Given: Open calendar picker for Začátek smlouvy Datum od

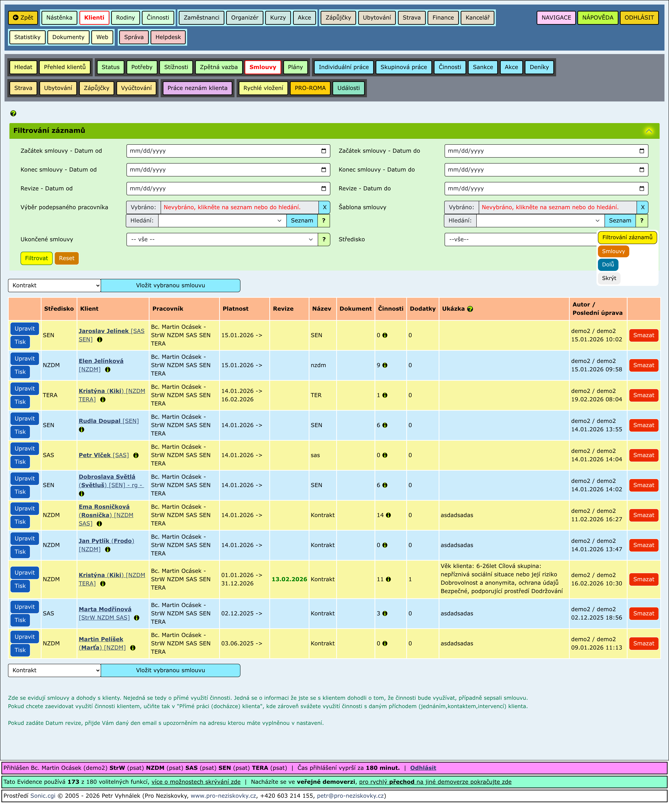Looking at the screenshot, I should click(323, 151).
